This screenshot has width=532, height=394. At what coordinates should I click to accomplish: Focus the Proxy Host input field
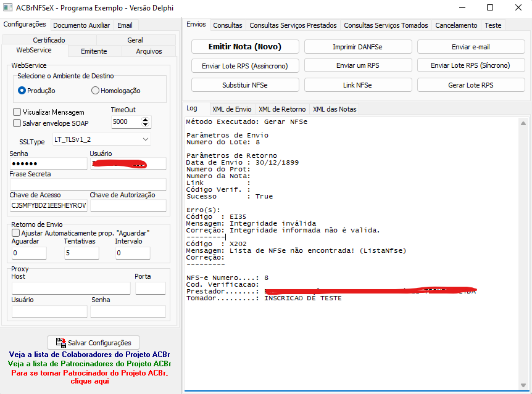coord(71,288)
